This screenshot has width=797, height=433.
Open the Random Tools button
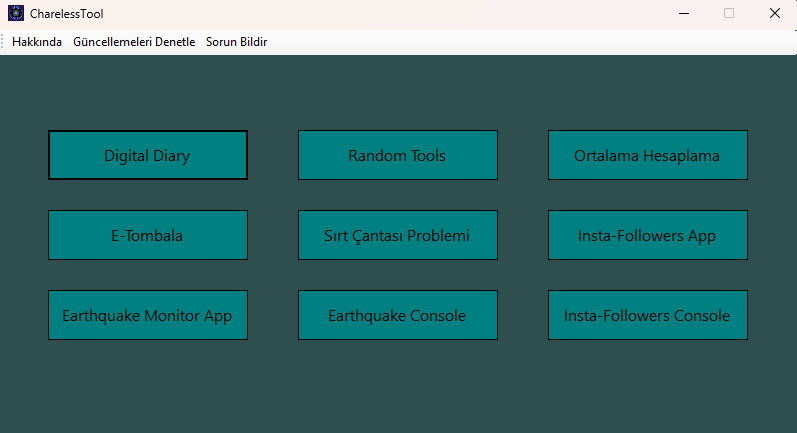click(397, 155)
